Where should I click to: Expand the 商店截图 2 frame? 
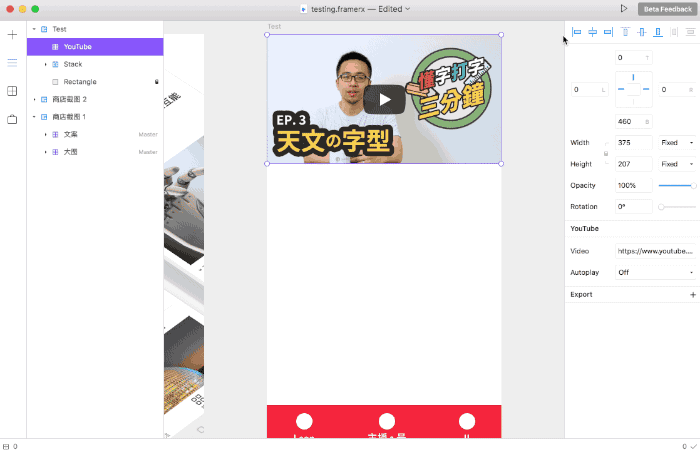pos(34,99)
